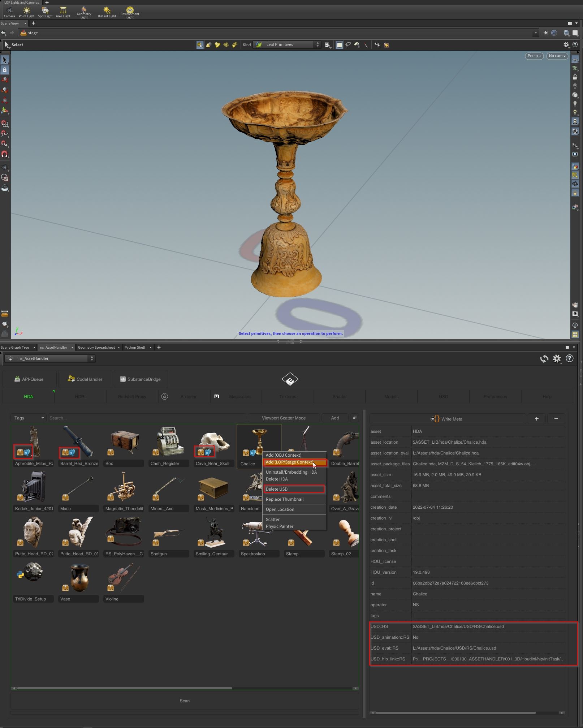Click the Camera shelf tool
The width and height of the screenshot is (583, 728).
(9, 12)
